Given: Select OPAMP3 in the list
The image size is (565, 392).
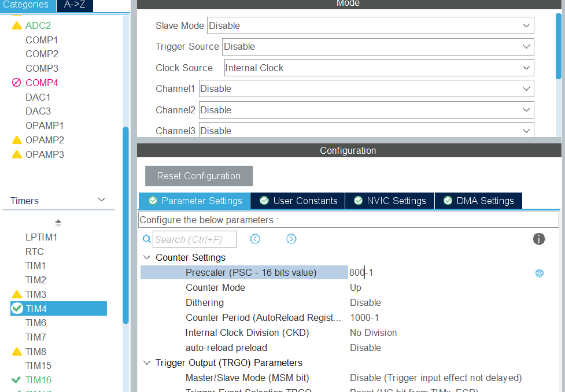Looking at the screenshot, I should [x=45, y=154].
